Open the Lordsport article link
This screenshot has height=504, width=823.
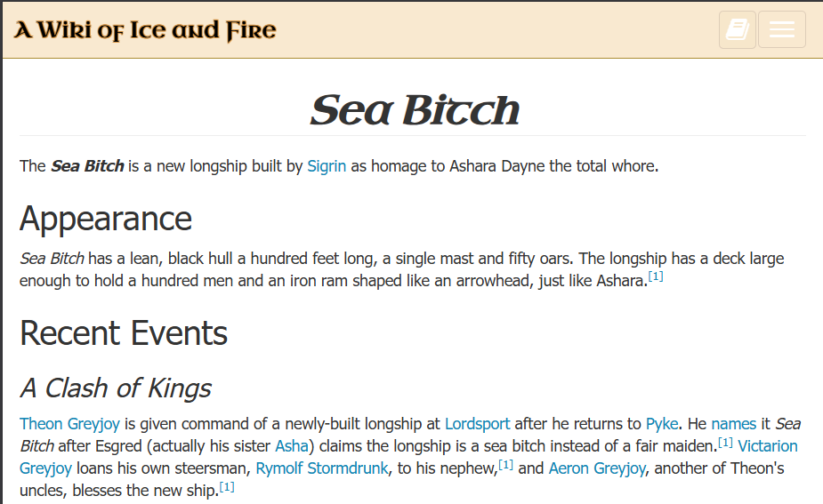[x=478, y=424]
